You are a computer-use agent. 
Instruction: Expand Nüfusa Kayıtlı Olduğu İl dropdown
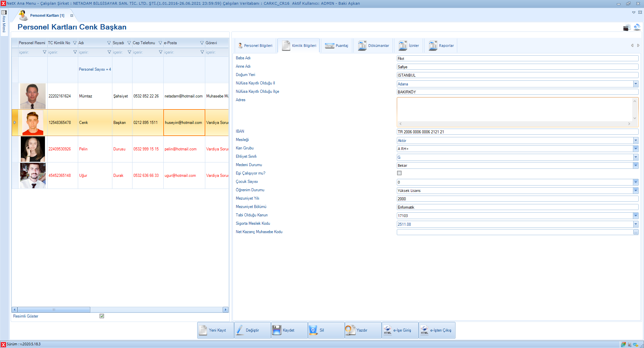(x=636, y=84)
